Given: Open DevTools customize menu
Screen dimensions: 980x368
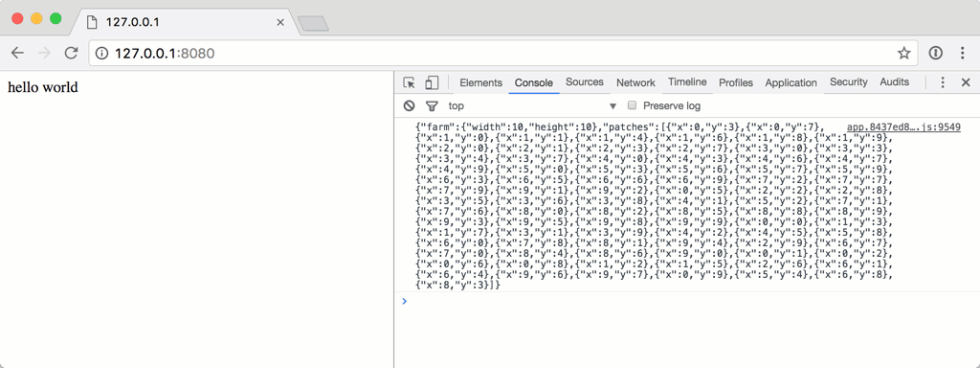Looking at the screenshot, I should (x=943, y=82).
